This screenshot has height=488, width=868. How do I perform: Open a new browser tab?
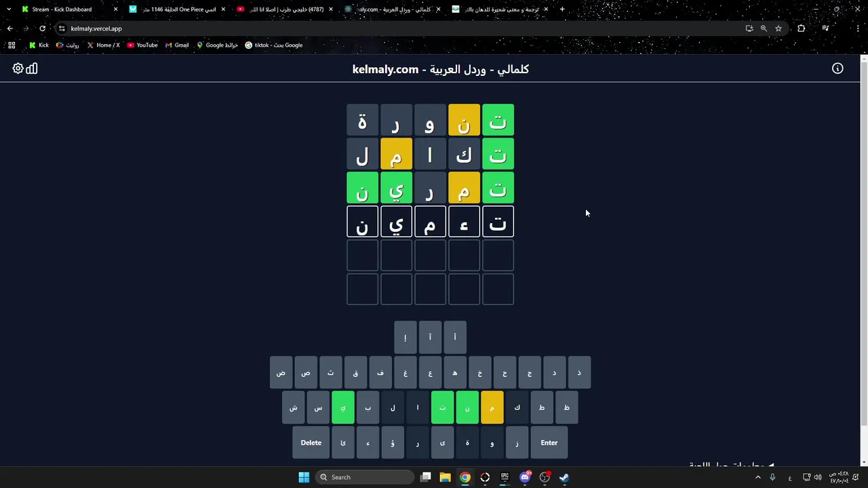562,9
